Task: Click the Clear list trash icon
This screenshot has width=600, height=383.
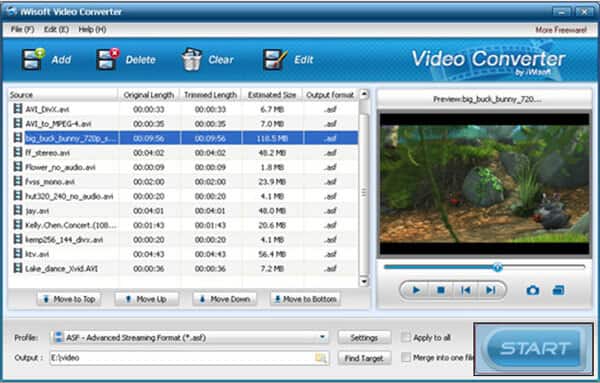Action: 192,59
